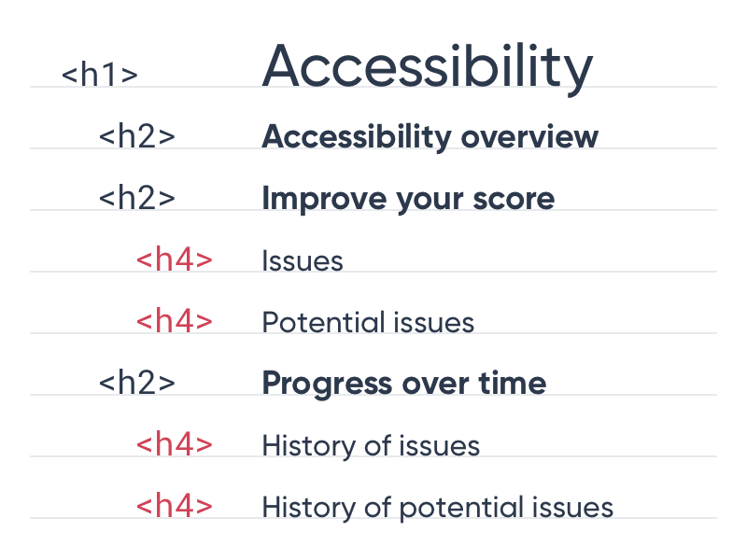Click the <h1> tag label
Viewport: 747px width, 560px height.
(x=100, y=75)
